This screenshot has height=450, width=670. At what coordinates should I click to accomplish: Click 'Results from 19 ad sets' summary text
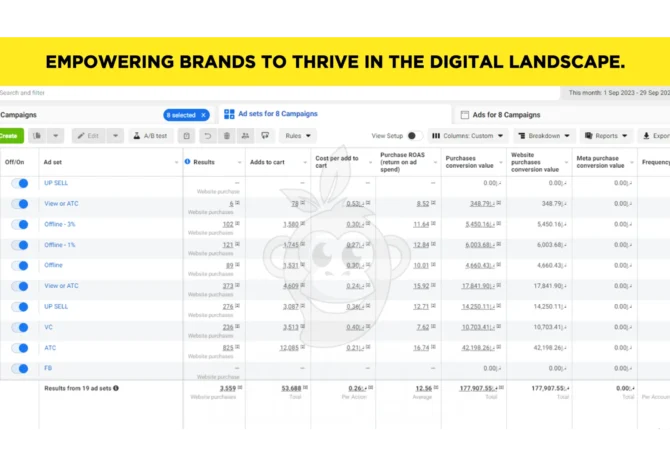click(77, 388)
